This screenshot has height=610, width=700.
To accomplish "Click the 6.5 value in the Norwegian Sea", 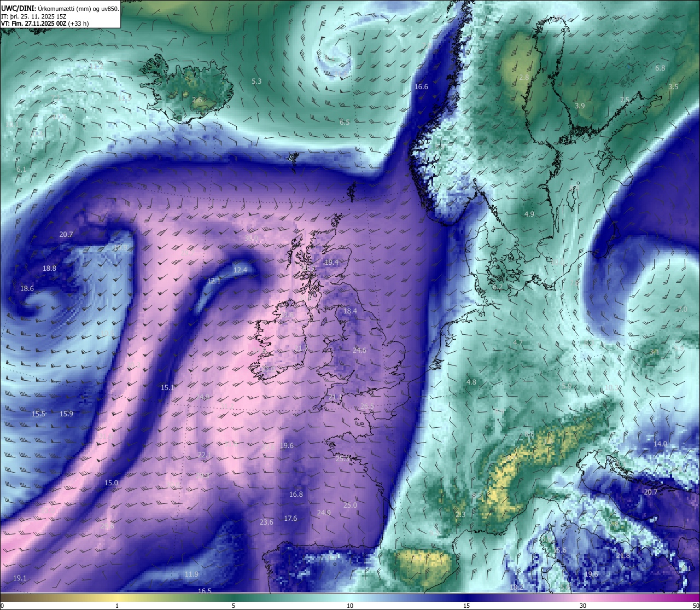I will [x=345, y=123].
